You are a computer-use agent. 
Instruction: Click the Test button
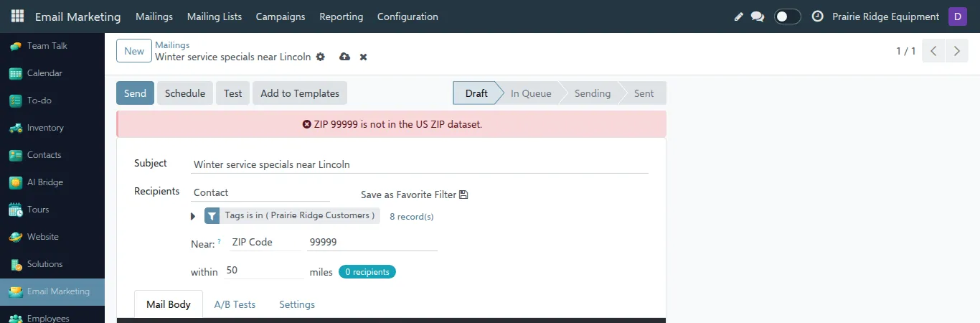pos(232,93)
